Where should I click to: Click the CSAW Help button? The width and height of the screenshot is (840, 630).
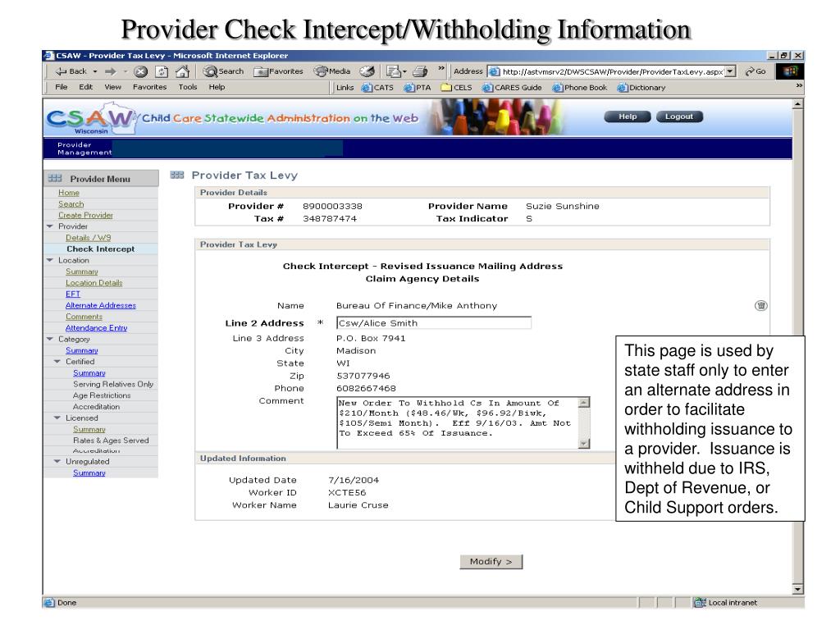[x=628, y=116]
